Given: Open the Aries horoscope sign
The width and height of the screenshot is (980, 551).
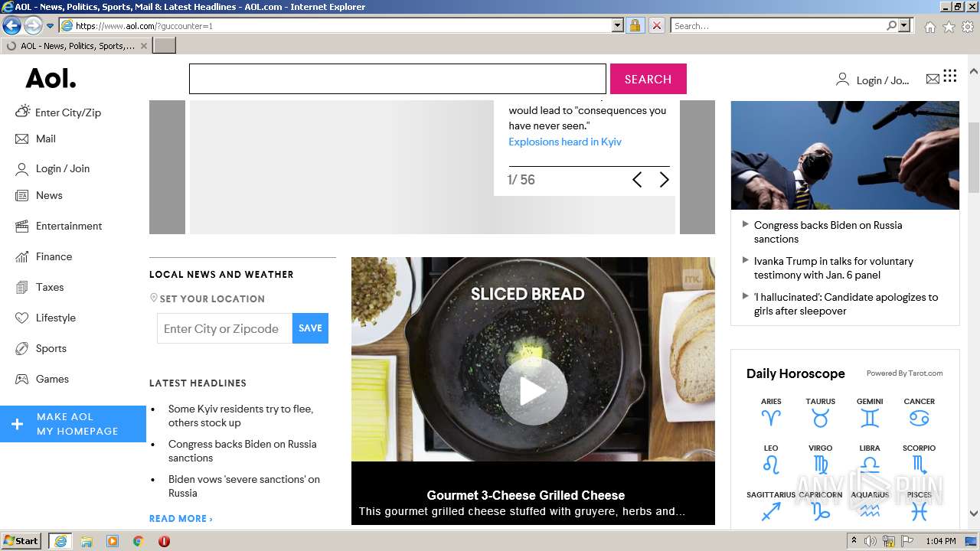Looking at the screenshot, I should (x=771, y=412).
